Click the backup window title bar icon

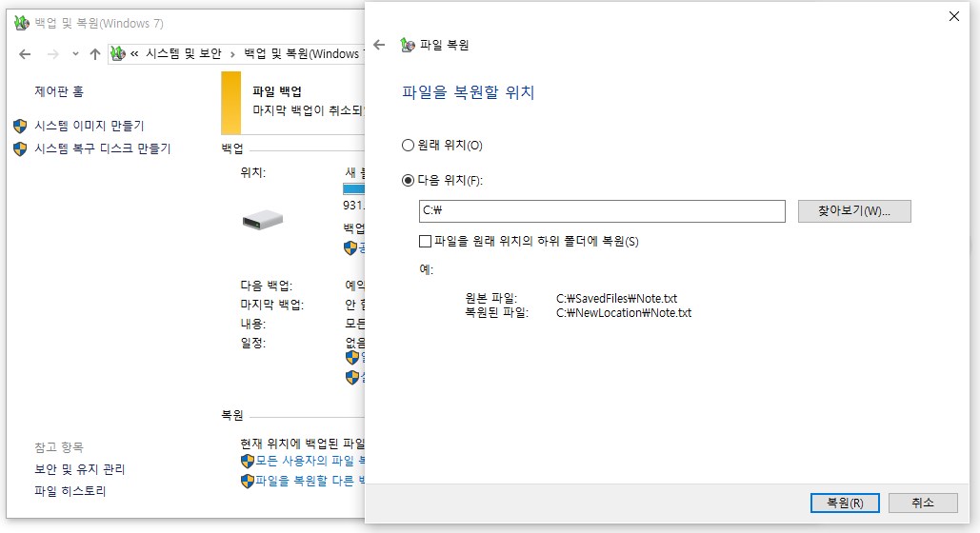click(22, 23)
